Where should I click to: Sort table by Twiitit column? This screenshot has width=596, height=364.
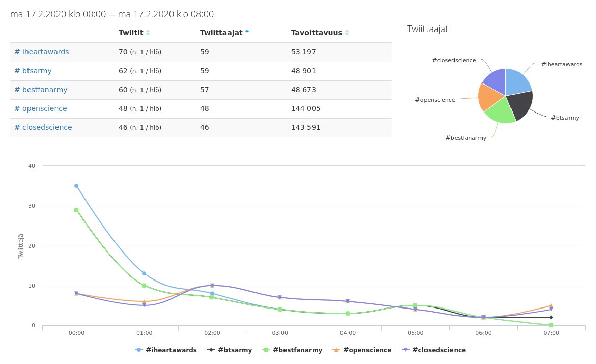coord(148,33)
